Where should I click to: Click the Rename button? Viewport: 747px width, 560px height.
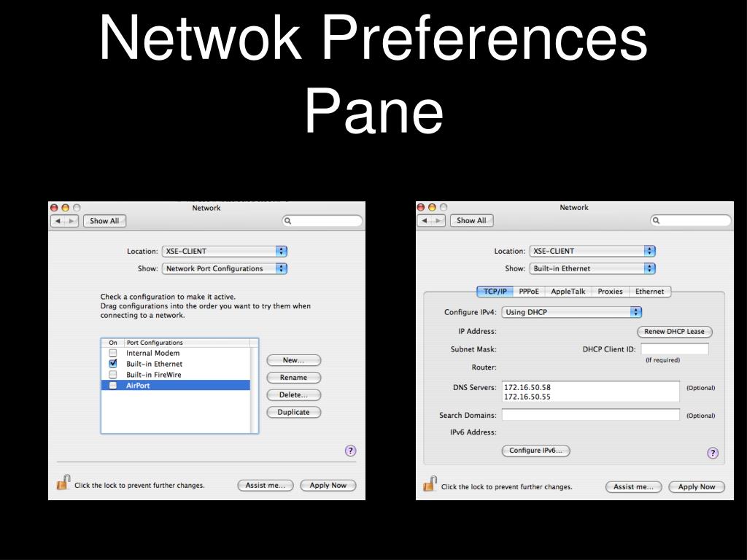(293, 378)
